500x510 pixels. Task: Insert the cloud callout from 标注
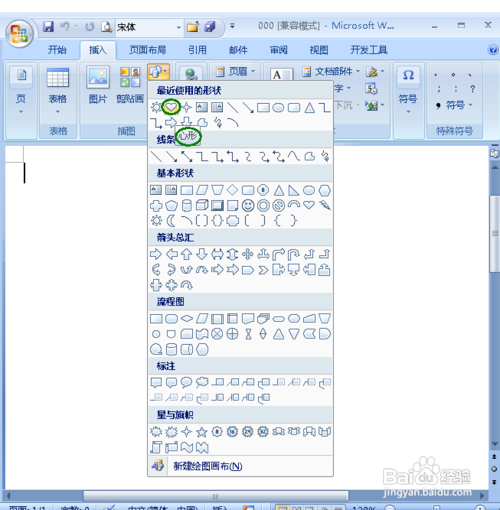click(x=202, y=382)
